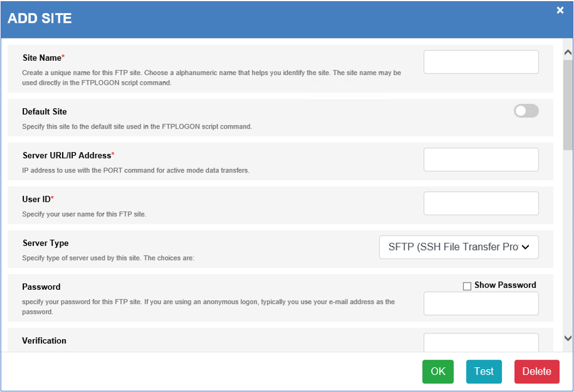
Task: Click the red Delete button
Action: (x=537, y=372)
